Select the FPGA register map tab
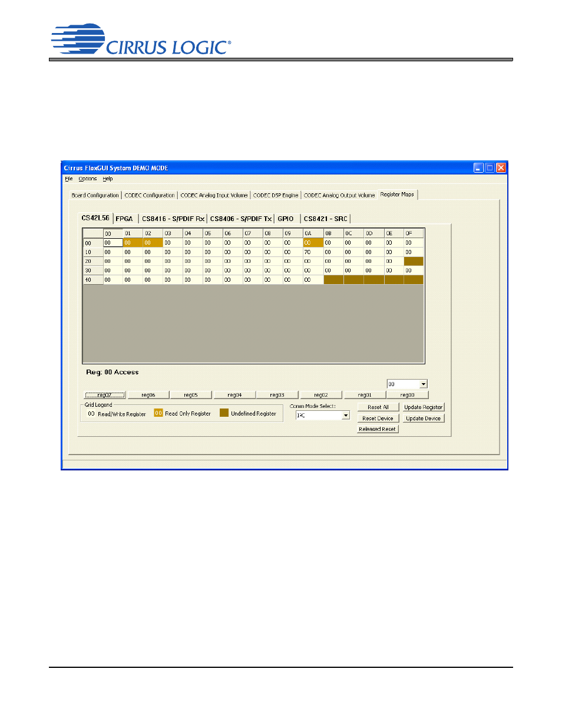Image resolution: width=562 pixels, height=728 pixels. [124, 219]
